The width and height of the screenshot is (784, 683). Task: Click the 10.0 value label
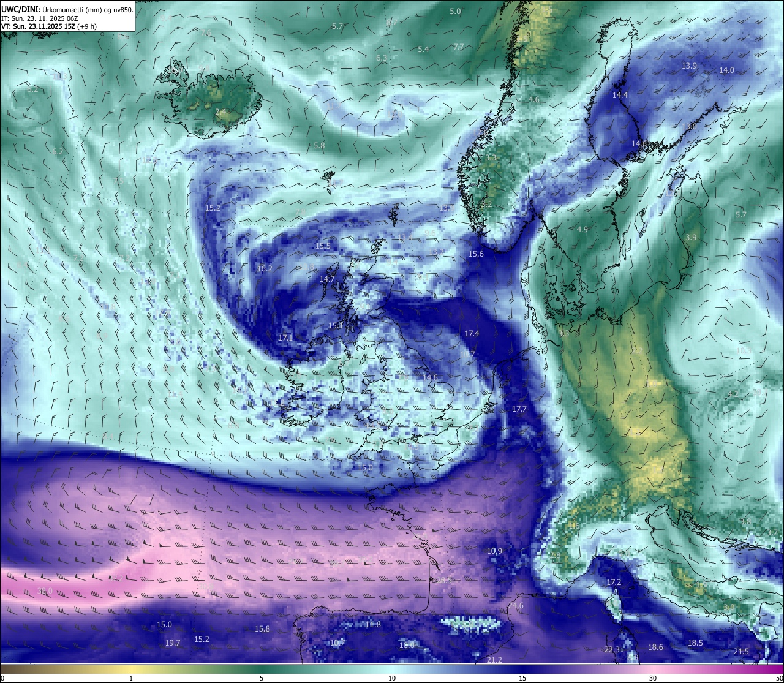click(x=407, y=645)
